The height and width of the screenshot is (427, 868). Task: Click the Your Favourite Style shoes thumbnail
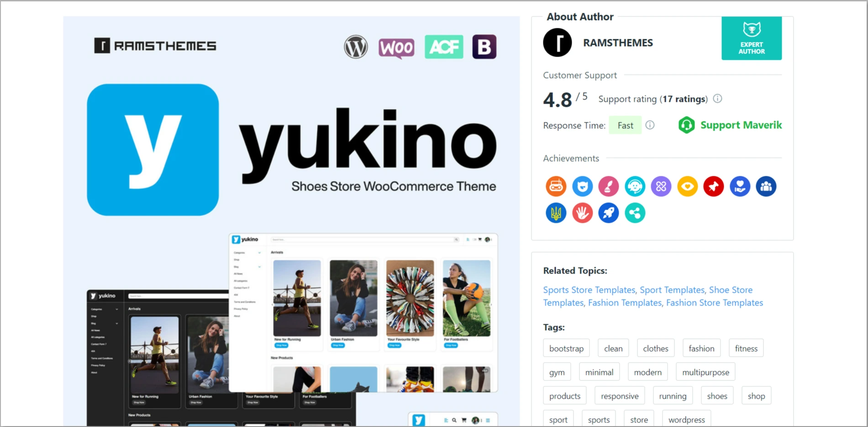410,298
